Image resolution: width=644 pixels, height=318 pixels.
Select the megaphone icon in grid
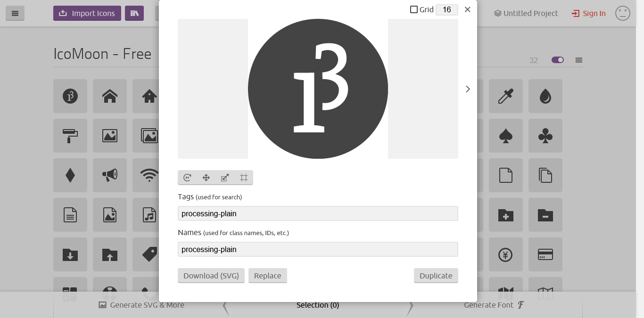click(110, 175)
